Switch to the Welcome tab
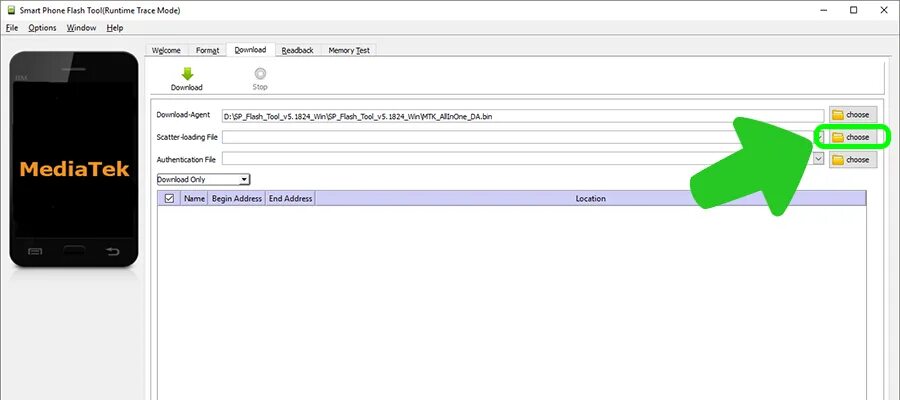Viewport: 900px width, 400px height. point(166,51)
